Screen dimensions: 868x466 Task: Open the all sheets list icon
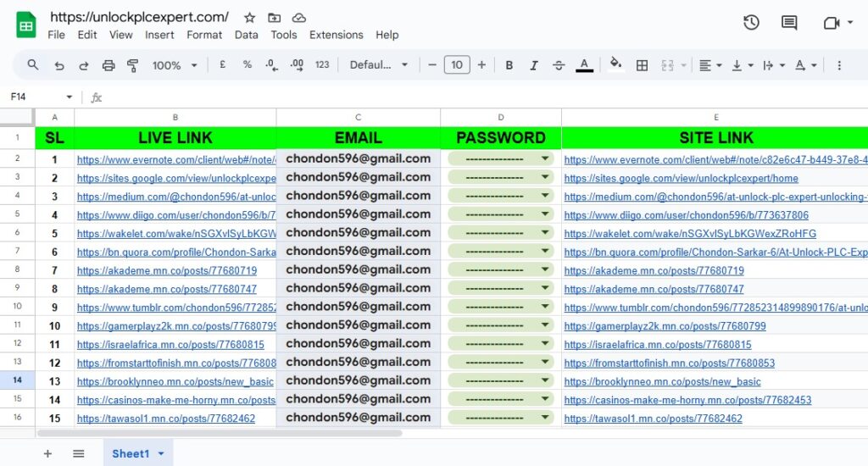79,454
